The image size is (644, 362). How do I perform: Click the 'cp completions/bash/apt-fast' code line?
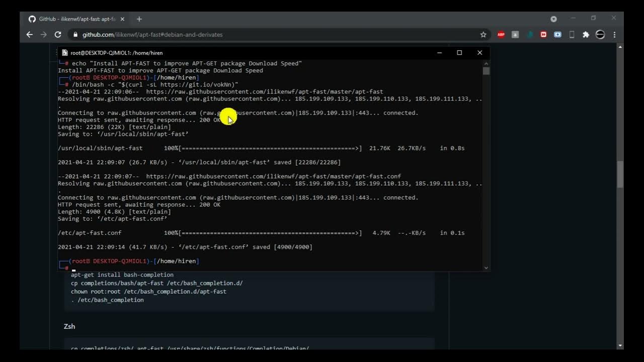(x=156, y=283)
